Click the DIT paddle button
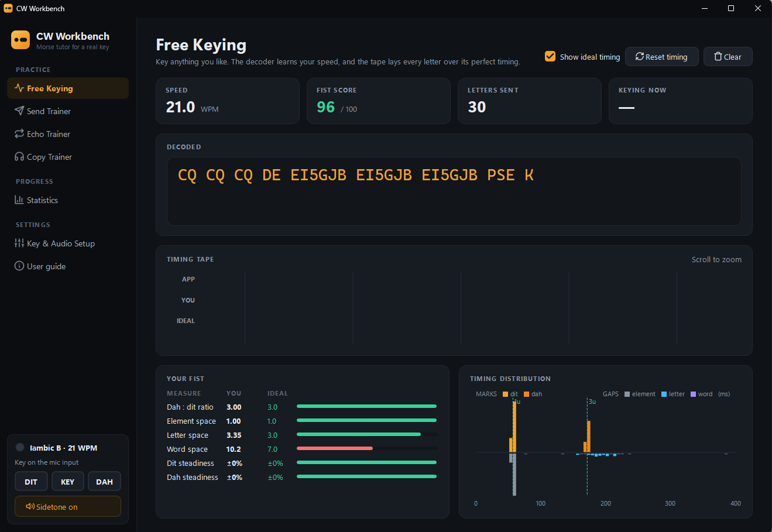This screenshot has height=532, width=772. click(x=31, y=482)
